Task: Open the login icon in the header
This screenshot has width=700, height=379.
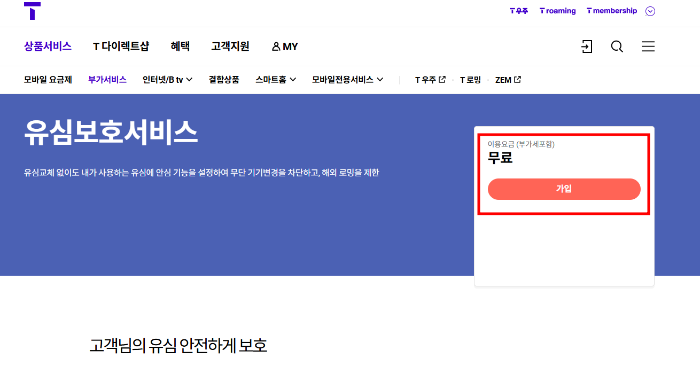Action: (x=587, y=46)
